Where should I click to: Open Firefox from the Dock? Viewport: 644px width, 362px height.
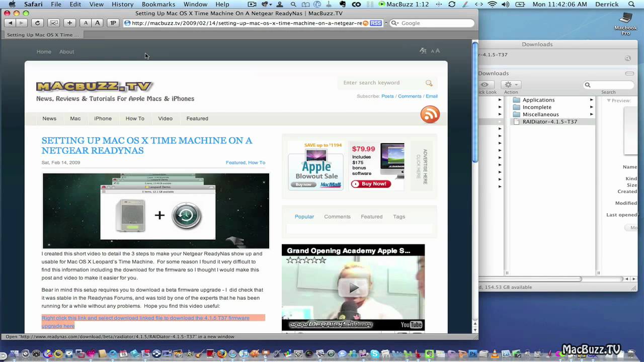[x=221, y=353]
